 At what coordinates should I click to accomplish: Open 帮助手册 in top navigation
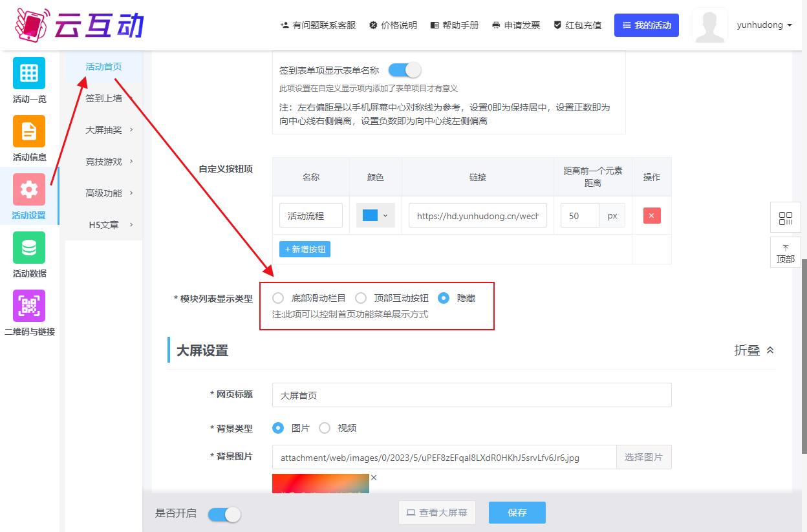(x=455, y=25)
